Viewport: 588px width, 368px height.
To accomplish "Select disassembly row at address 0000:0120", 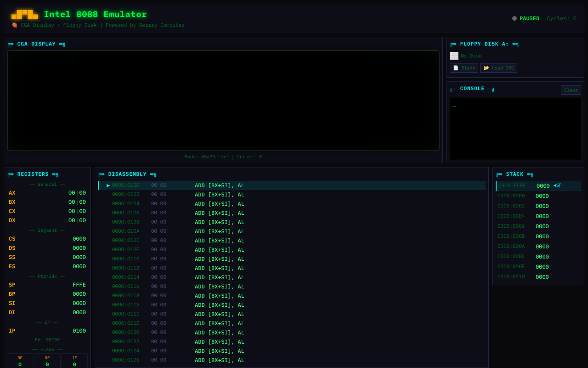I will click(292, 333).
